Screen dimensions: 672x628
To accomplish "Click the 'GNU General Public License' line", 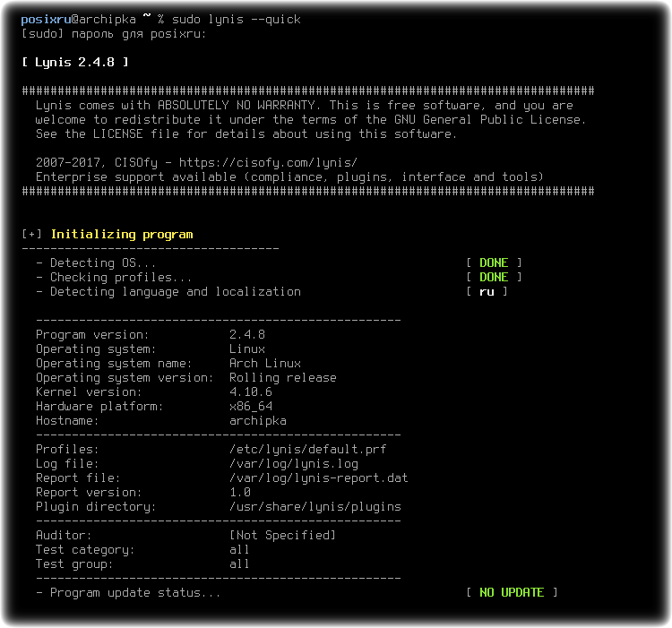I will pos(311,119).
